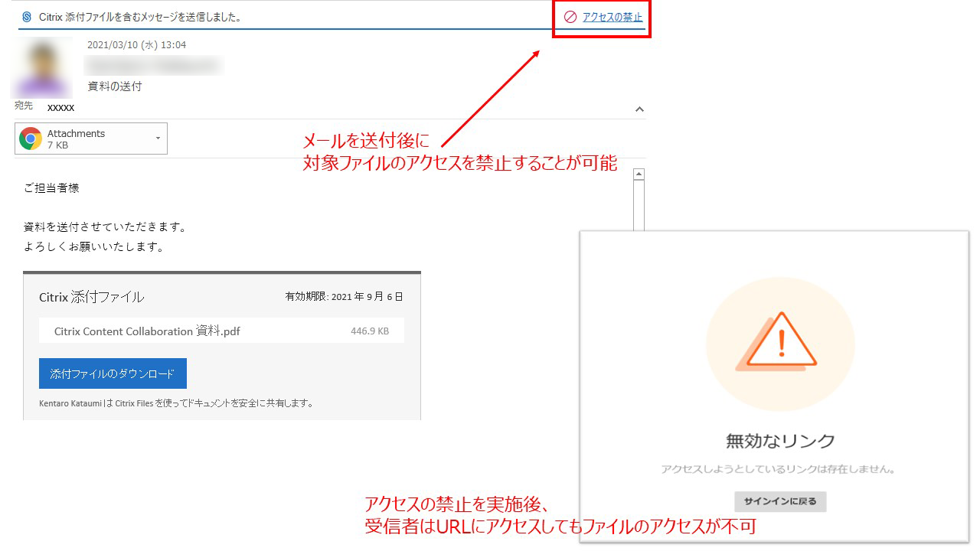
Task: Collapse the message header with chevron
Action: pos(640,109)
